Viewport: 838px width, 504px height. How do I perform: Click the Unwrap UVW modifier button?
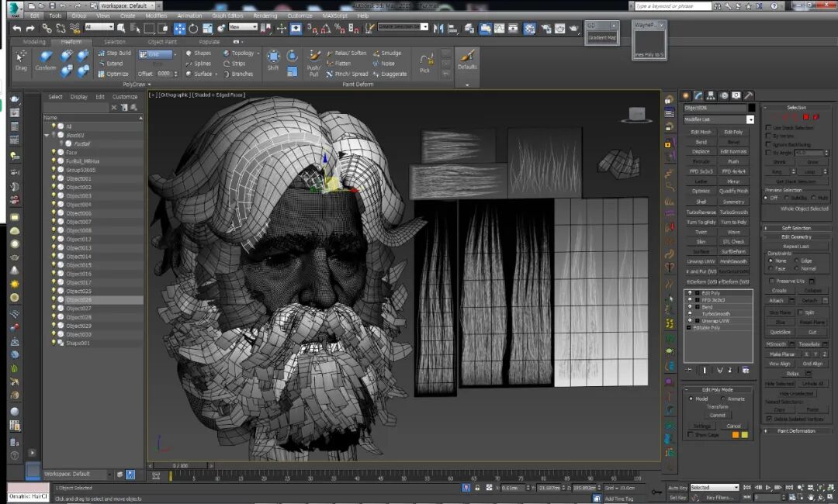click(701, 261)
